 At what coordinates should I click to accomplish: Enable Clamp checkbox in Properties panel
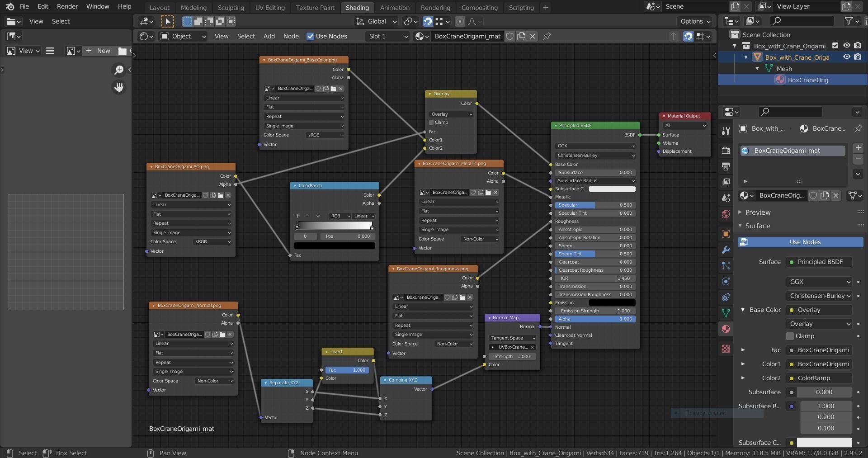click(x=790, y=336)
